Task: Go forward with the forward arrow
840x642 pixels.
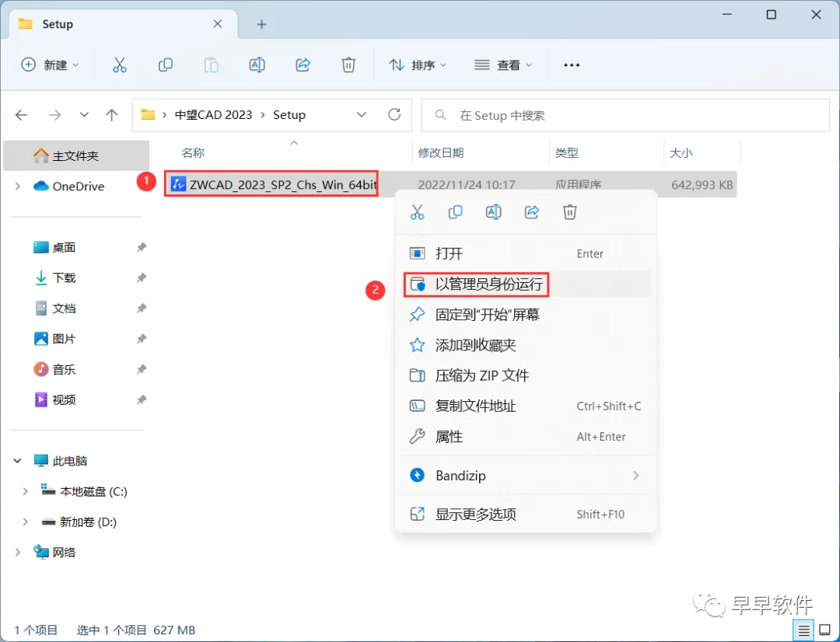Action: tap(54, 114)
